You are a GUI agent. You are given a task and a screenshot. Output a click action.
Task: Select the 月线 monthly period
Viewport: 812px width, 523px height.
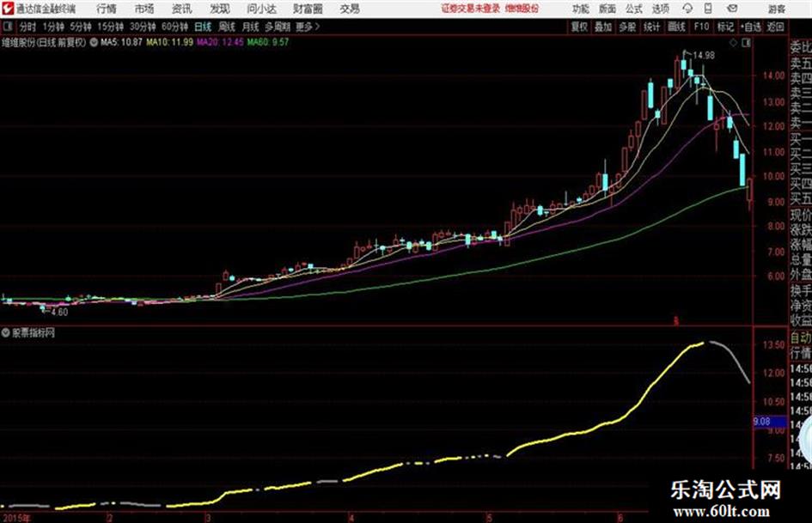pyautogui.click(x=251, y=27)
